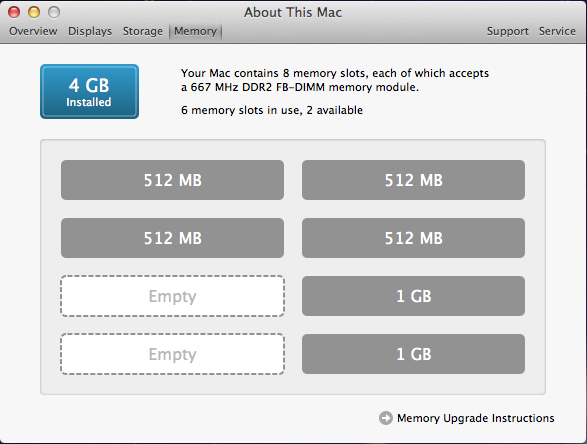
Task: Open Memory Upgrade Instructions link
Action: click(x=475, y=418)
